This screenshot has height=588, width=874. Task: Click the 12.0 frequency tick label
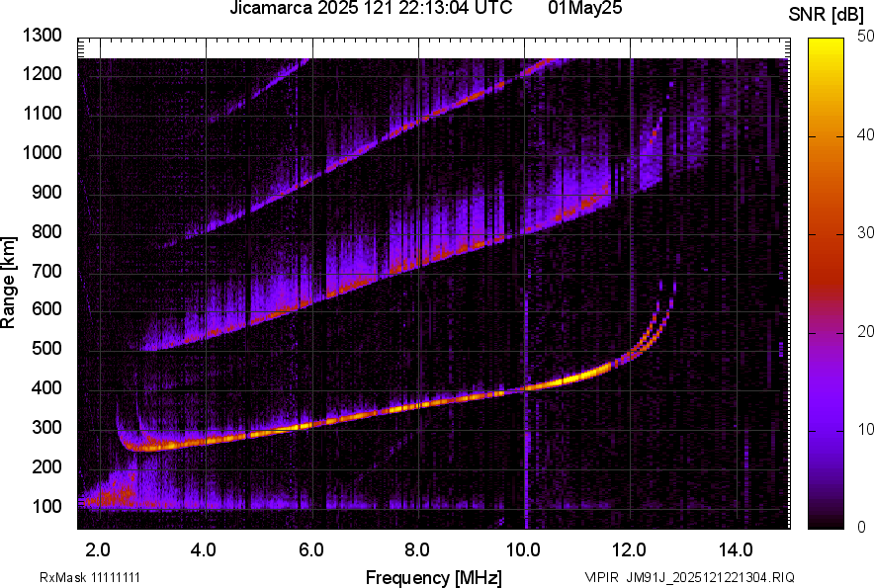pos(629,550)
